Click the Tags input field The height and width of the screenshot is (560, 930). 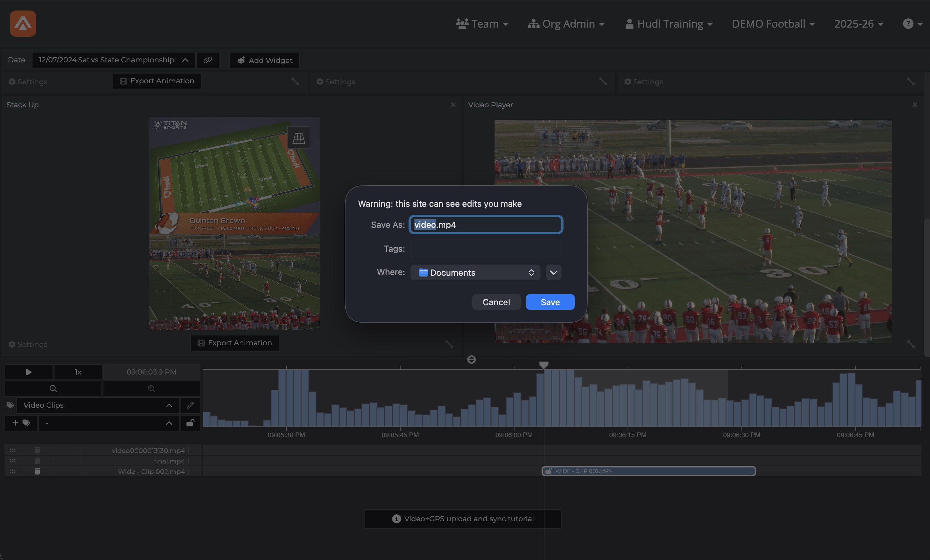coord(486,249)
